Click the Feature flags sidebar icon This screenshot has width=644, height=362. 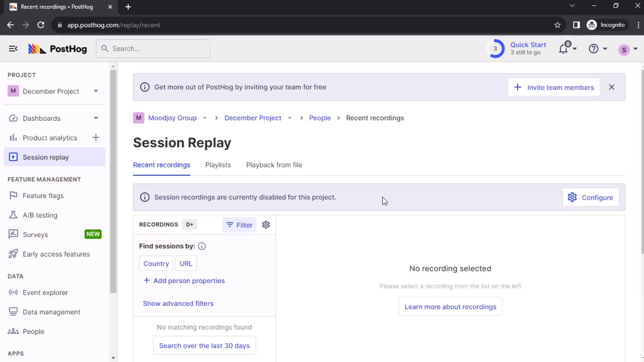(13, 195)
